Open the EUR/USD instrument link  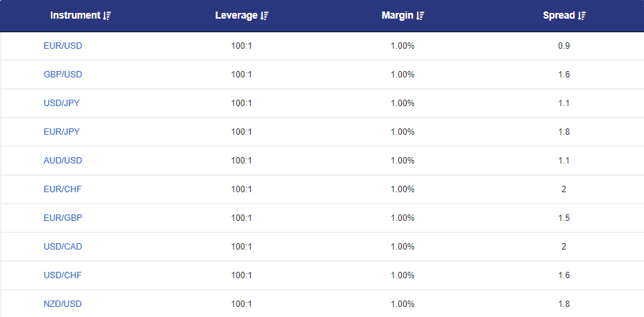[63, 46]
